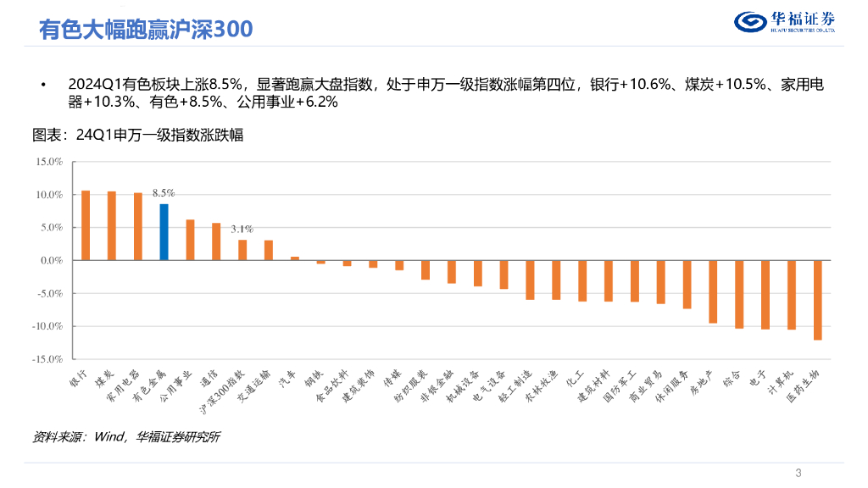The width and height of the screenshot is (868, 488).
Task: Click the -15.0% y-axis label
Action: coord(47,359)
